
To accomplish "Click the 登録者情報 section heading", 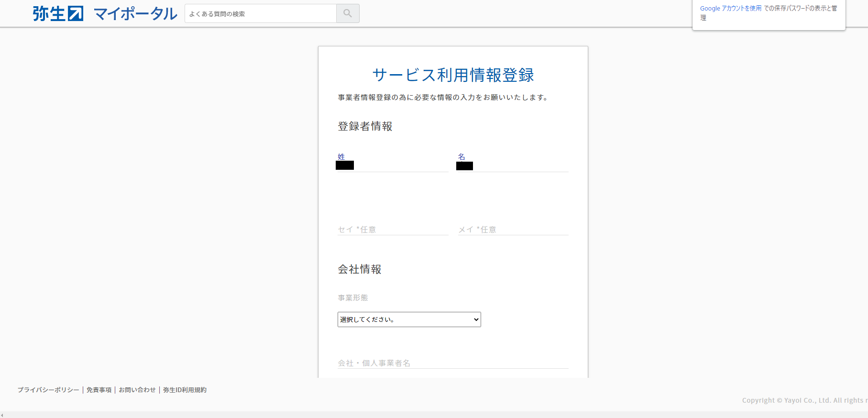I will point(365,126).
